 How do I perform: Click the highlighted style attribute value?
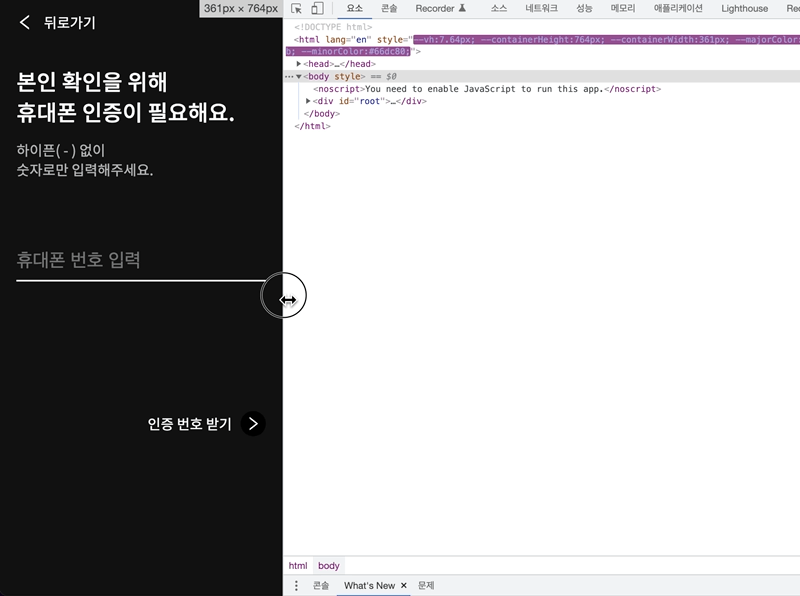pyautogui.click(x=607, y=39)
